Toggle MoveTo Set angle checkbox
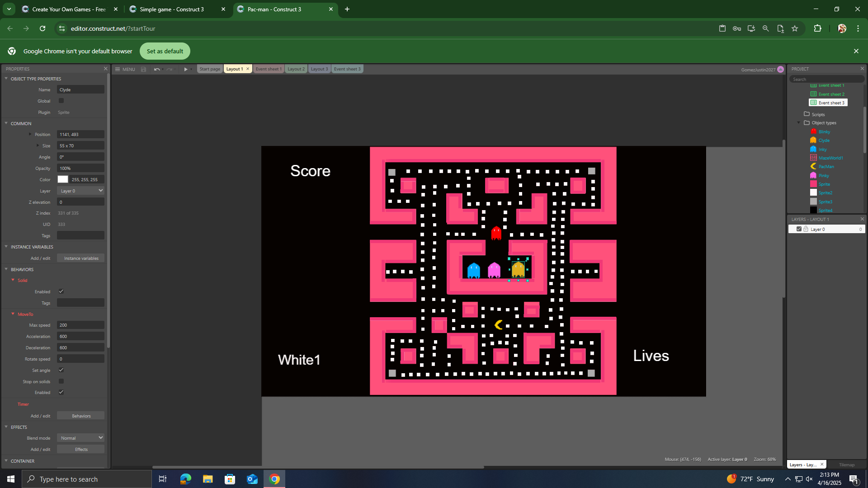 pyautogui.click(x=61, y=370)
